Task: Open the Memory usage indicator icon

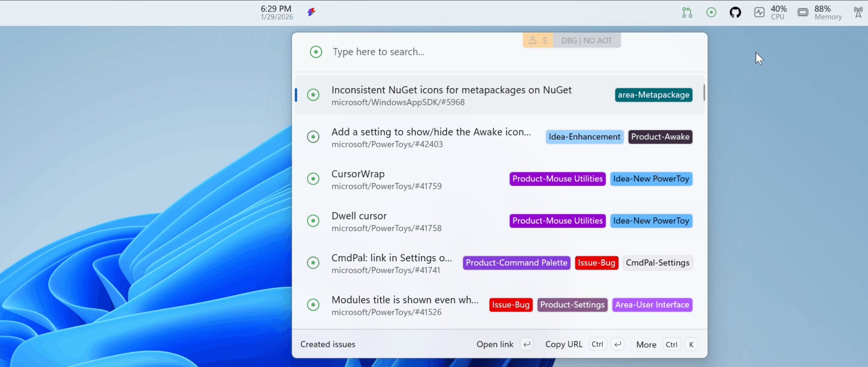Action: [803, 13]
